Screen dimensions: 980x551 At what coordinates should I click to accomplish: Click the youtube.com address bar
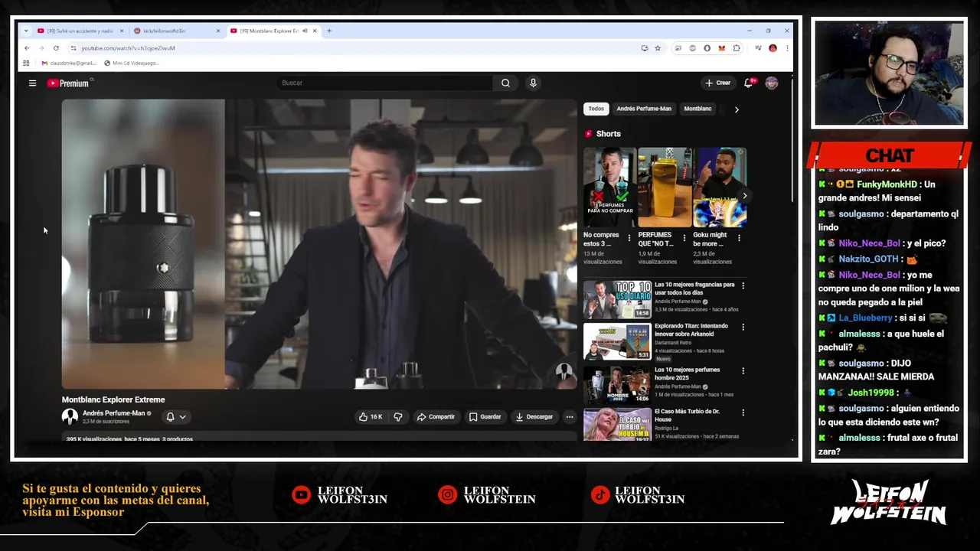tap(352, 48)
